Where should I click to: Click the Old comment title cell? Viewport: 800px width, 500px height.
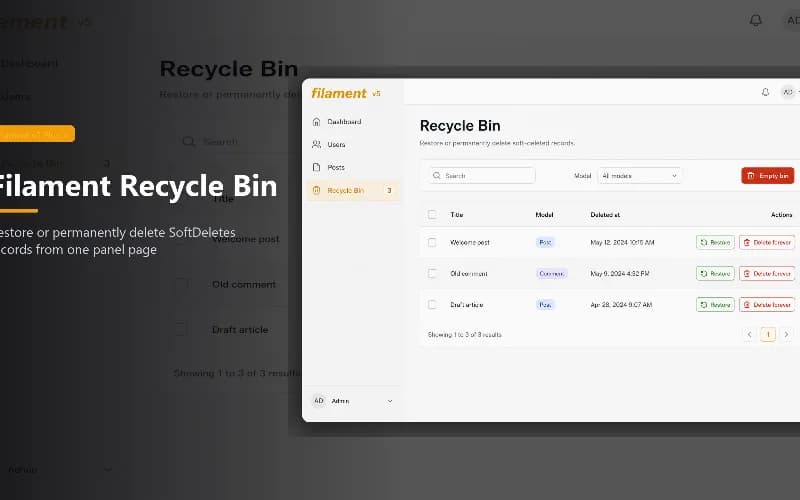click(469, 273)
